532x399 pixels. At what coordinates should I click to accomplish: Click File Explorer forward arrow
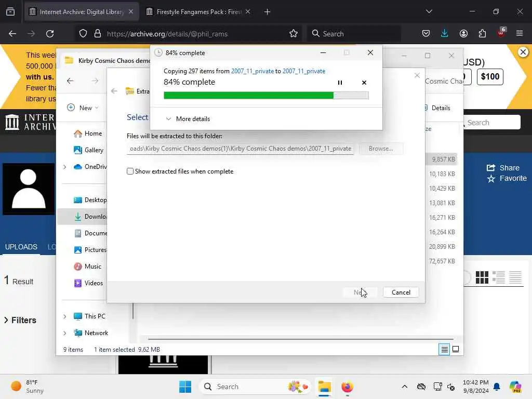[x=95, y=81]
